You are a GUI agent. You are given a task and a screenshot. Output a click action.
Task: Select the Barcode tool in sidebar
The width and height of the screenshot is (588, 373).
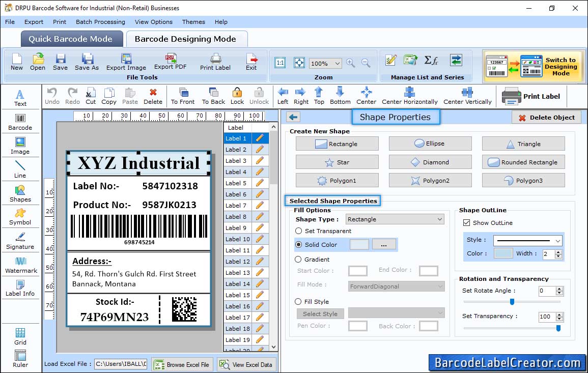point(20,122)
